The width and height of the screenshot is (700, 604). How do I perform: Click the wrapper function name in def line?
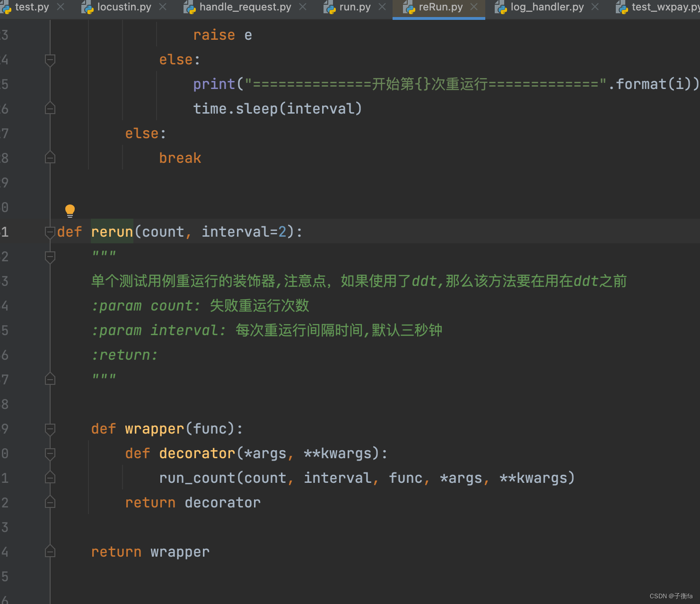[x=155, y=429]
